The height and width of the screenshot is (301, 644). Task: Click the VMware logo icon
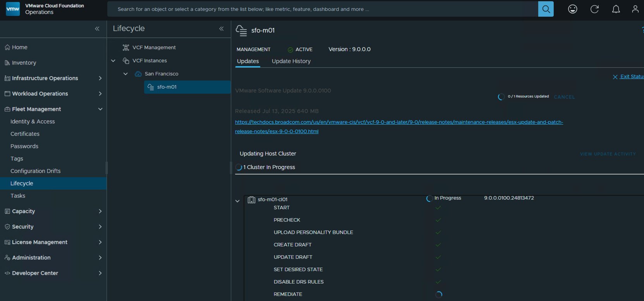13,9
